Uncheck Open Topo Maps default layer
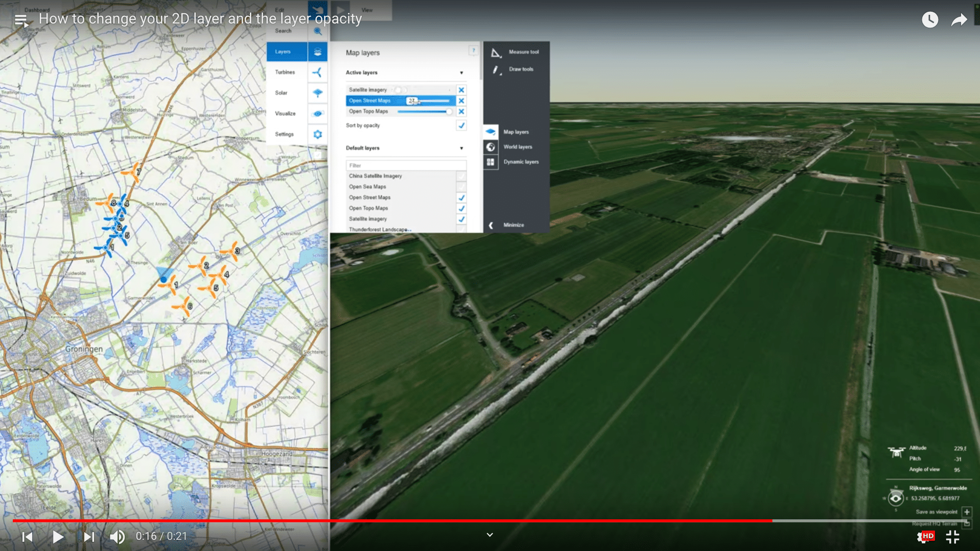The height and width of the screenshot is (551, 980). pos(461,208)
